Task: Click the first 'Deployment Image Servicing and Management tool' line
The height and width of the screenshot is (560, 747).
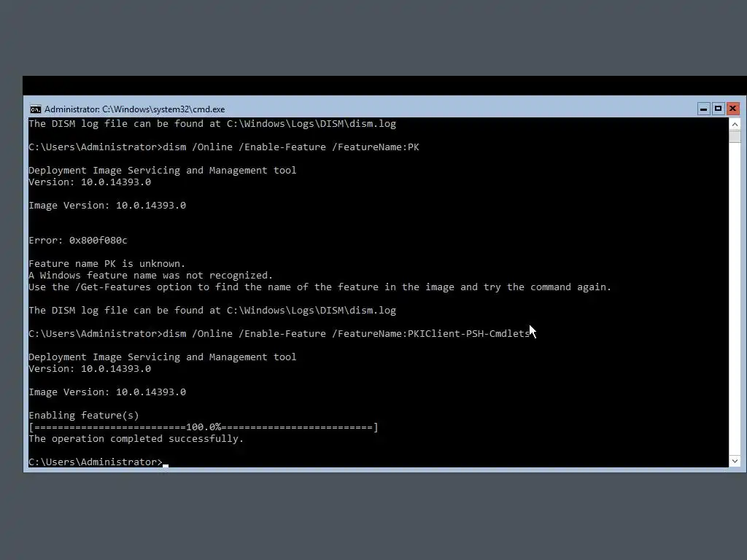Action: pos(163,171)
